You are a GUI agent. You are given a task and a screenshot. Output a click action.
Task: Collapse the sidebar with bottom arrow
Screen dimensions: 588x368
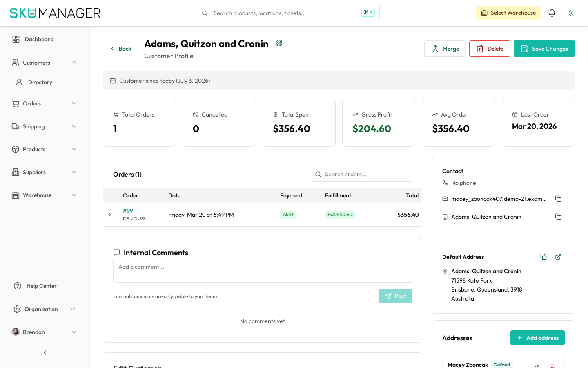pyautogui.click(x=45, y=352)
